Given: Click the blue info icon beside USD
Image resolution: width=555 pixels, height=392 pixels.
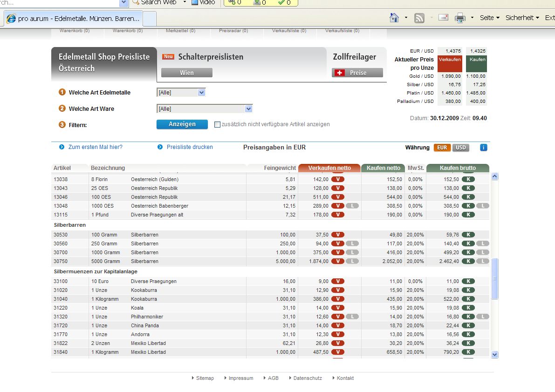Looking at the screenshot, I should (x=483, y=148).
